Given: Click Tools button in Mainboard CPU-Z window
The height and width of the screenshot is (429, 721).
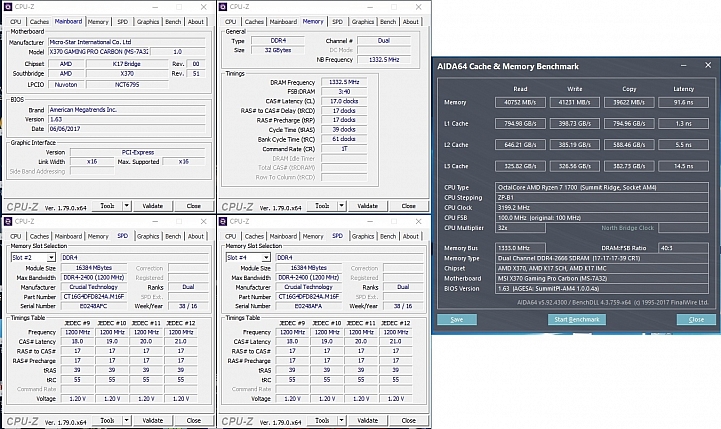Looking at the screenshot, I should (107, 206).
